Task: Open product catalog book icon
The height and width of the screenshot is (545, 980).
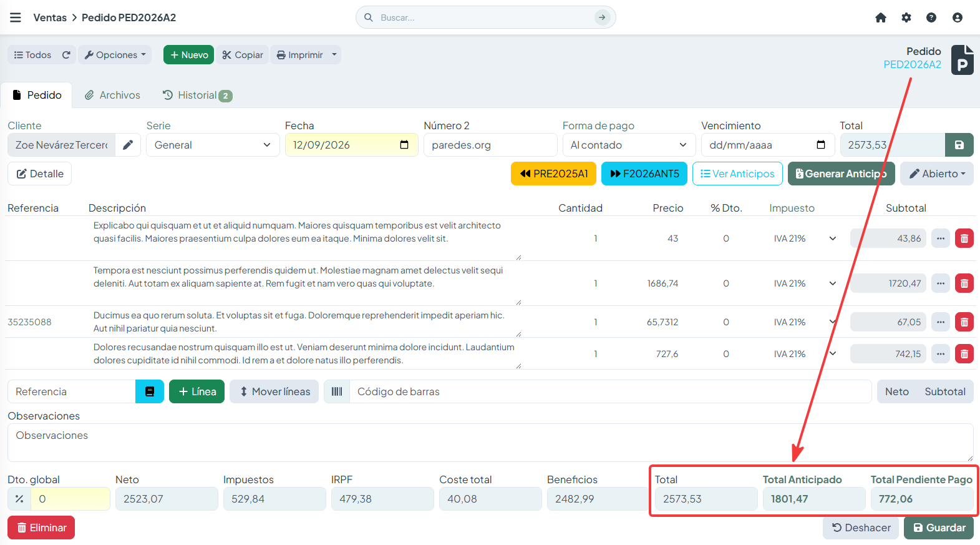Action: coord(150,391)
